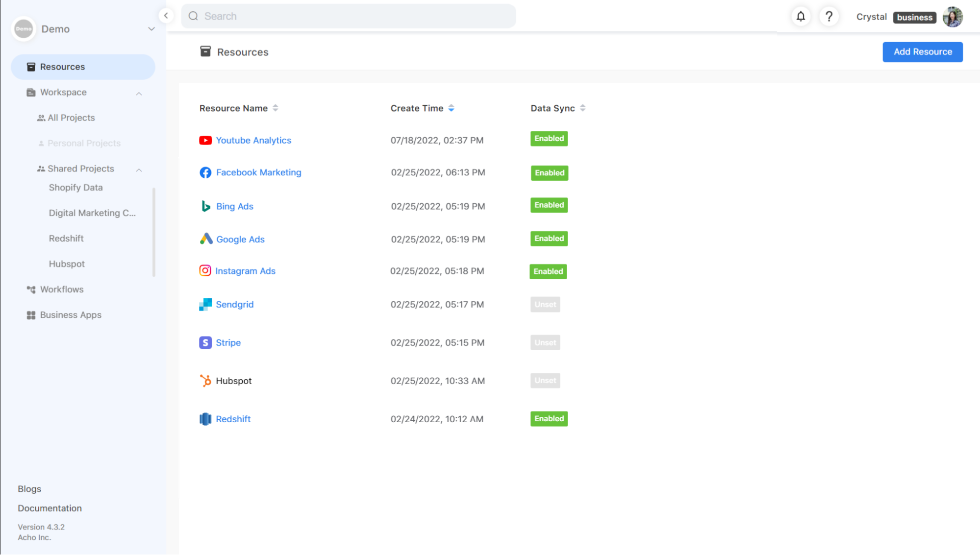980x555 pixels.
Task: Collapse the sidebar using the arrow icon
Action: click(x=166, y=16)
